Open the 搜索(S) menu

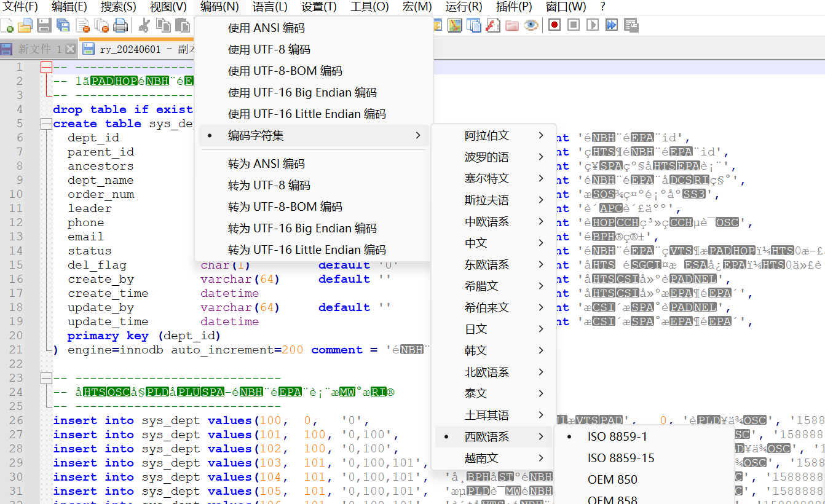118,7
